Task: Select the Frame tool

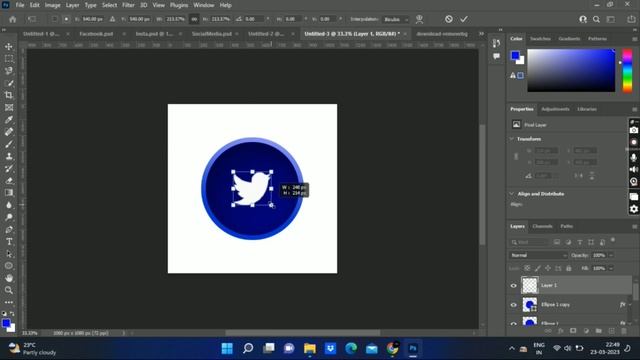Action: 9,107
